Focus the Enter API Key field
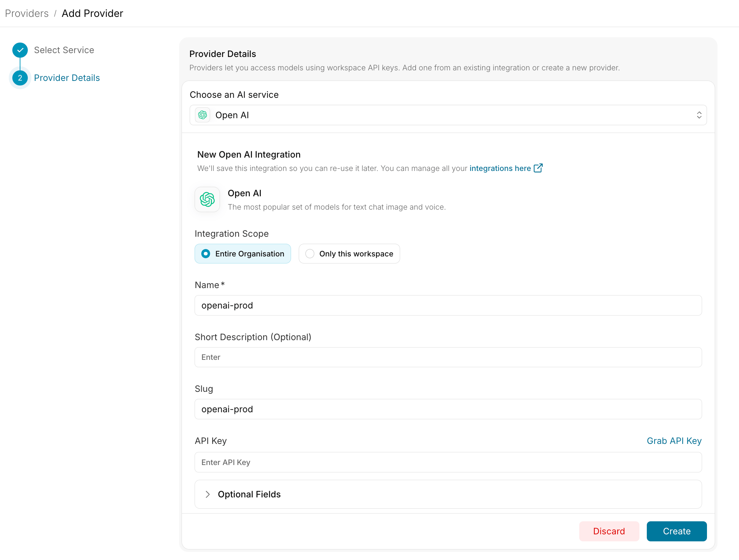This screenshot has height=560, width=739. (448, 462)
